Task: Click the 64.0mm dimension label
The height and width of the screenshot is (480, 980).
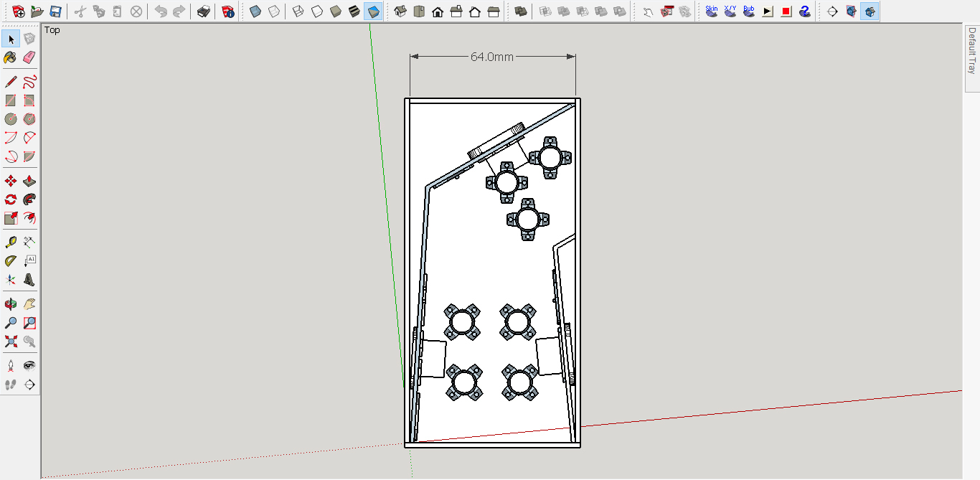Action: coord(492,57)
